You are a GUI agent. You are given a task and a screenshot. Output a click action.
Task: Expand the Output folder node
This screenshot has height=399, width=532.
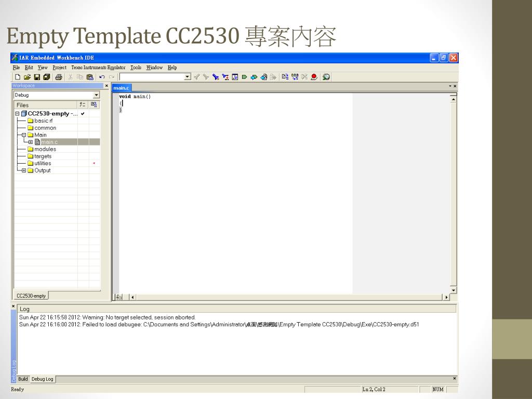click(x=24, y=170)
